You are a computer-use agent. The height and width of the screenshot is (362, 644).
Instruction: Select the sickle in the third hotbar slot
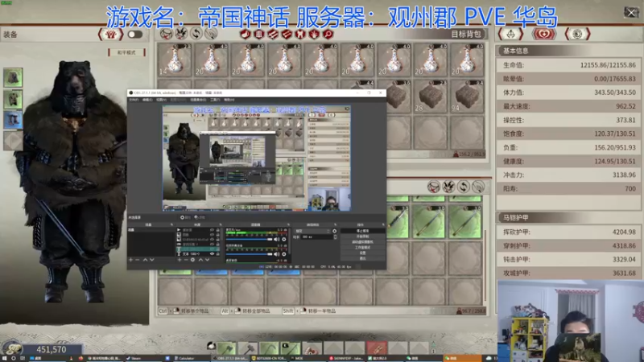pyautogui.click(x=270, y=348)
